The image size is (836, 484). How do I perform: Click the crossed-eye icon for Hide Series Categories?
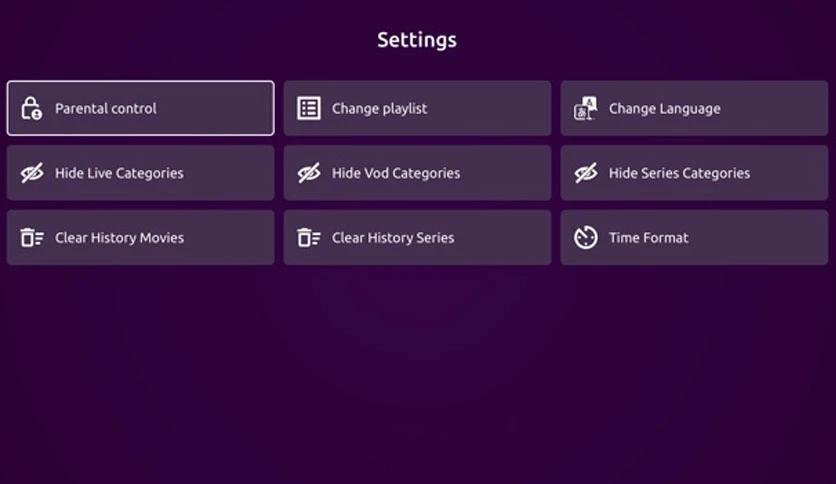[x=586, y=173]
